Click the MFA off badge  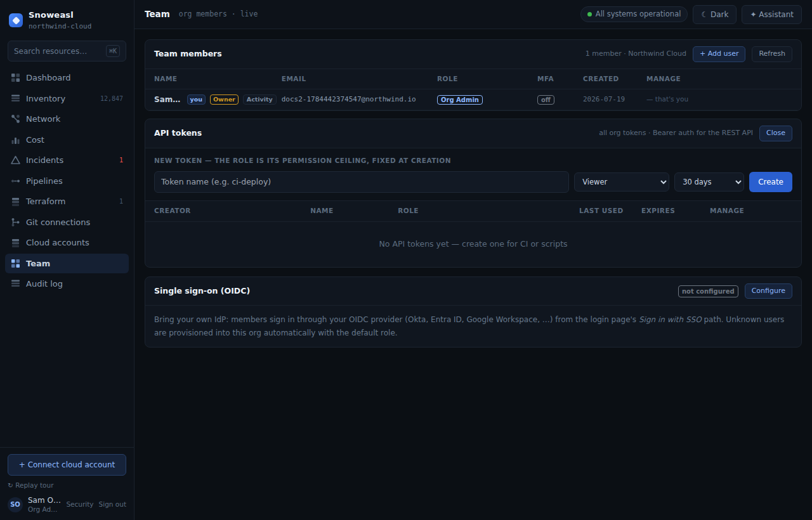(546, 100)
